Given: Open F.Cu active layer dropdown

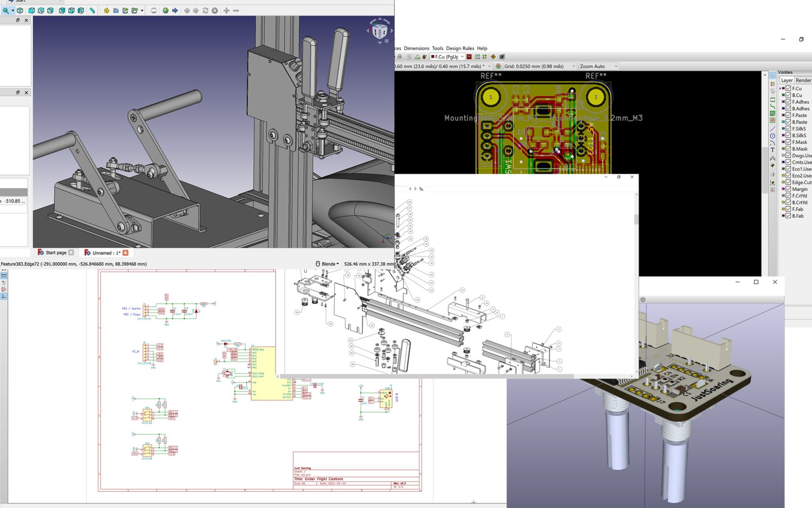Looking at the screenshot, I should coord(448,57).
